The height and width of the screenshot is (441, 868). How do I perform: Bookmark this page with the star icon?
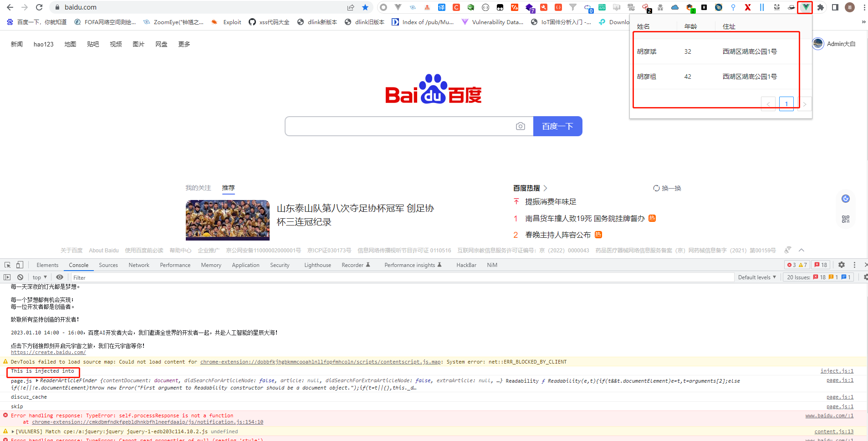365,7
